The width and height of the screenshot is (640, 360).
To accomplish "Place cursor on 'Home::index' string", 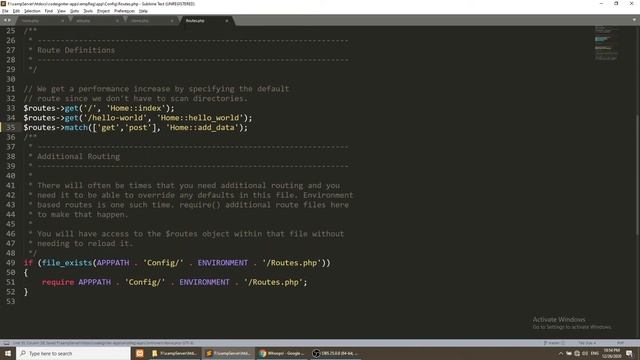I will [x=136, y=108].
